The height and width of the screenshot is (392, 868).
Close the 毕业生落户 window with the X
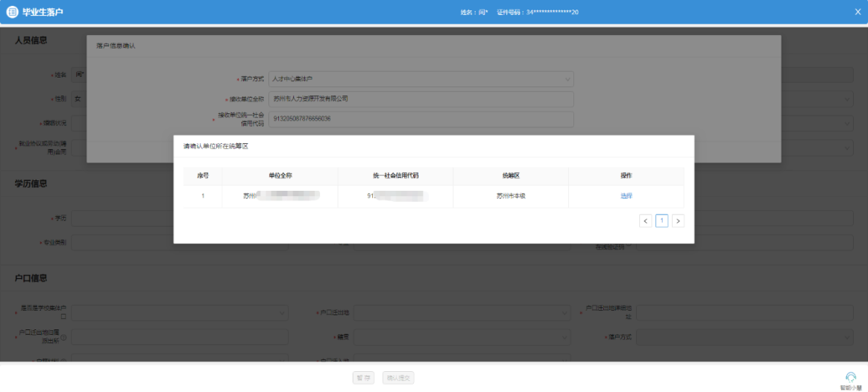coord(858,12)
